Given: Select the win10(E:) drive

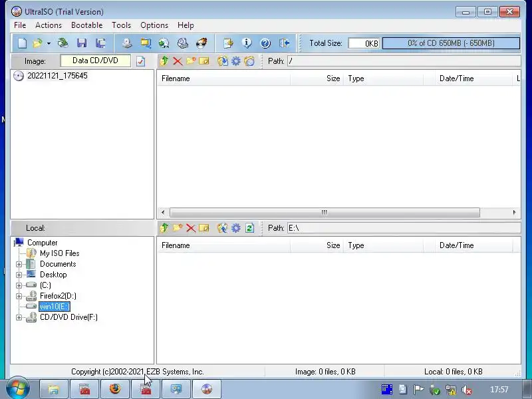Looking at the screenshot, I should coord(55,307).
